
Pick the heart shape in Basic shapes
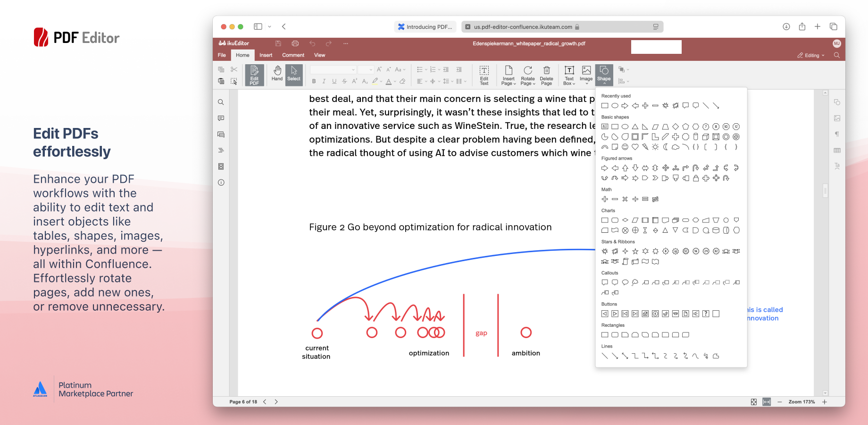click(635, 147)
